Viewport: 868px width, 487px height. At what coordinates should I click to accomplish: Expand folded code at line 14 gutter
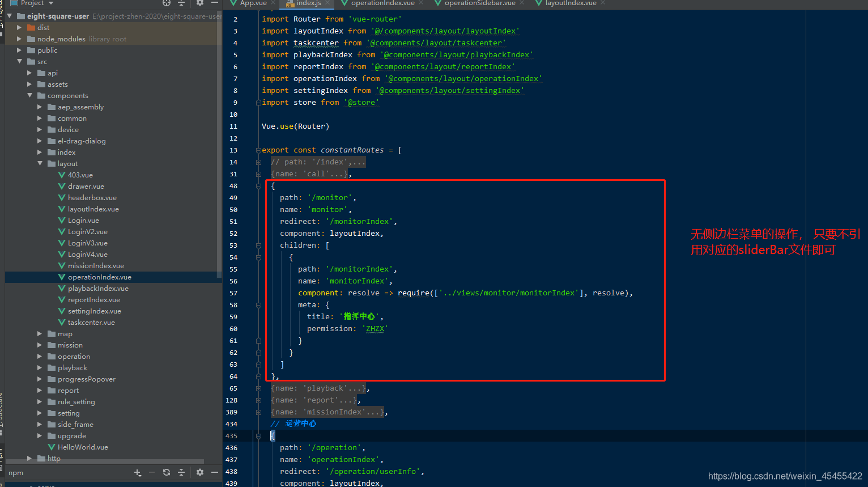258,162
